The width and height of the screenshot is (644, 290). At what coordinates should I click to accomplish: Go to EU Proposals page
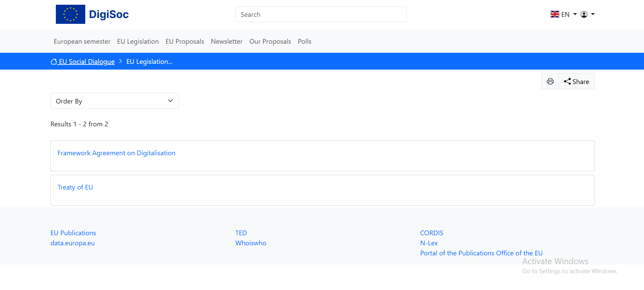click(185, 41)
